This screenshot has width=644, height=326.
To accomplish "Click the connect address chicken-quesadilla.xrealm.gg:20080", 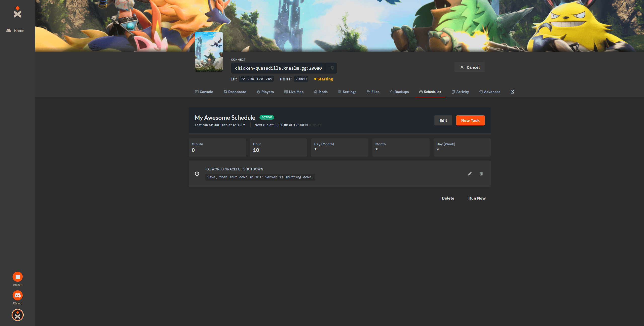I will (x=278, y=68).
